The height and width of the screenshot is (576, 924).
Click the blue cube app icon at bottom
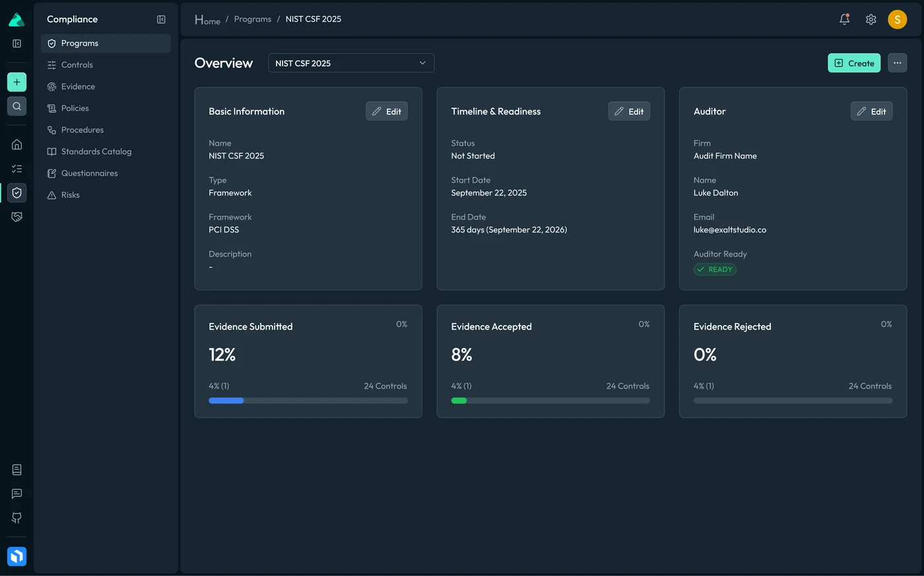point(16,556)
